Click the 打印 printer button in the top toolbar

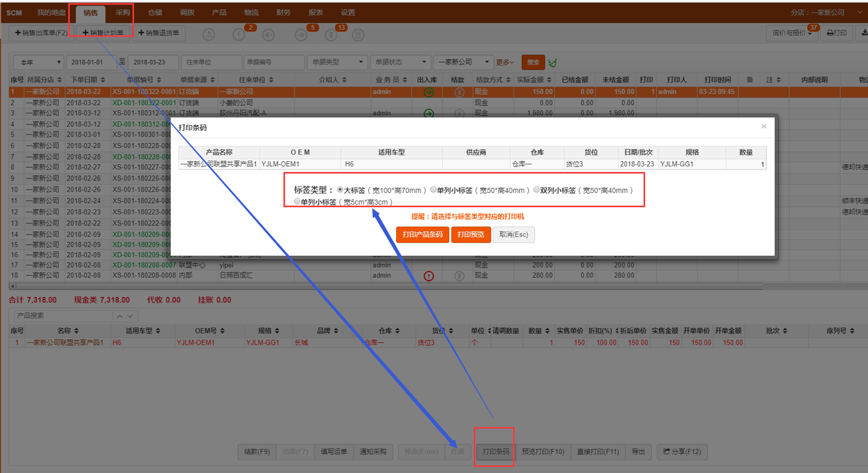836,33
